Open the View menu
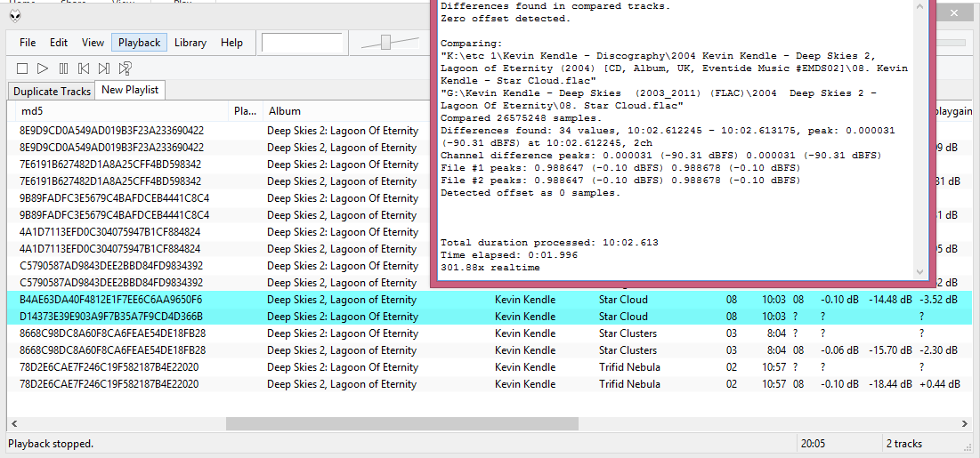Viewport: 980px width, 458px height. pos(93,43)
